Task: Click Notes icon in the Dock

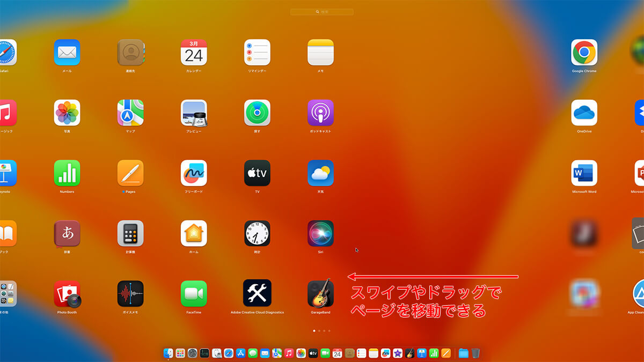Action: pyautogui.click(x=374, y=353)
